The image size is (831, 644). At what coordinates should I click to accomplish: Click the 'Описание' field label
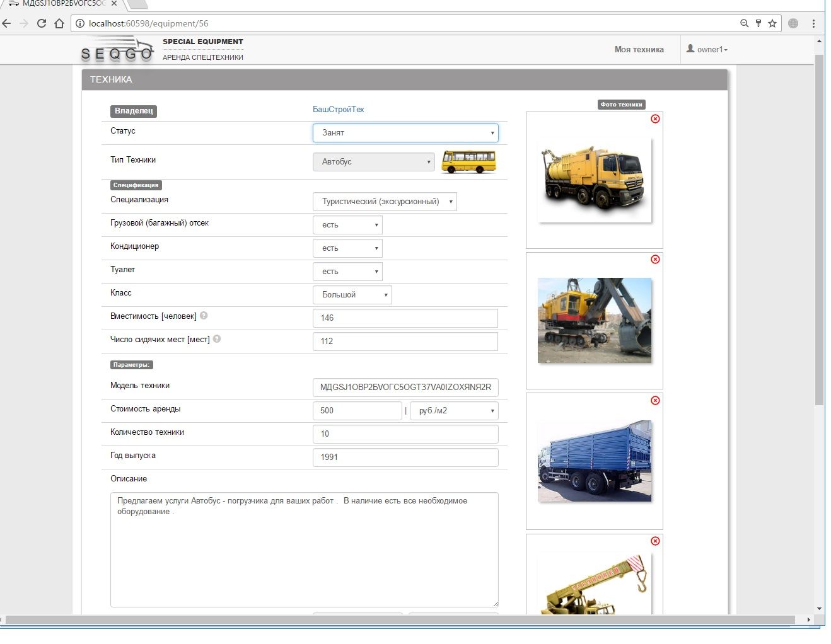click(x=129, y=479)
